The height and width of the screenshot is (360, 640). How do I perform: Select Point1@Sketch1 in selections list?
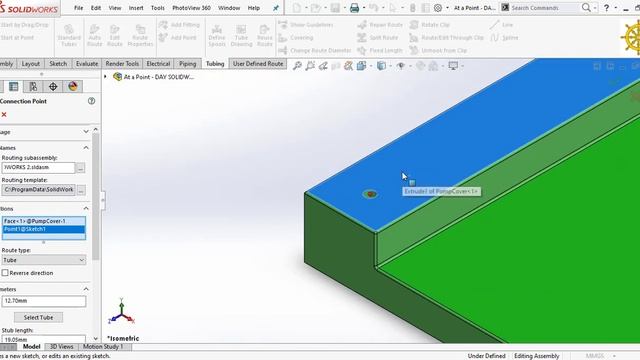pos(44,229)
